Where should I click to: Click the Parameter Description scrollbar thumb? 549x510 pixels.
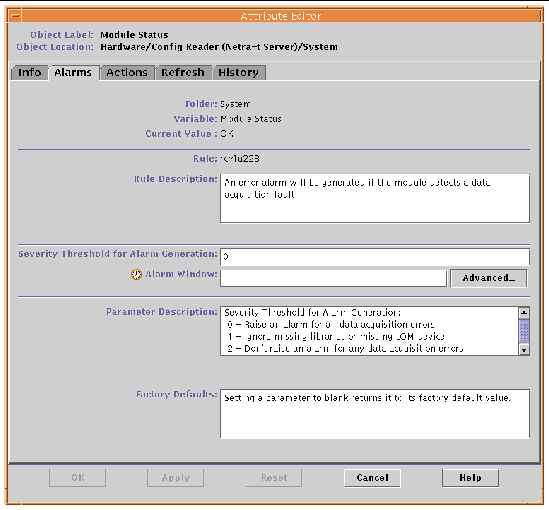[x=524, y=330]
